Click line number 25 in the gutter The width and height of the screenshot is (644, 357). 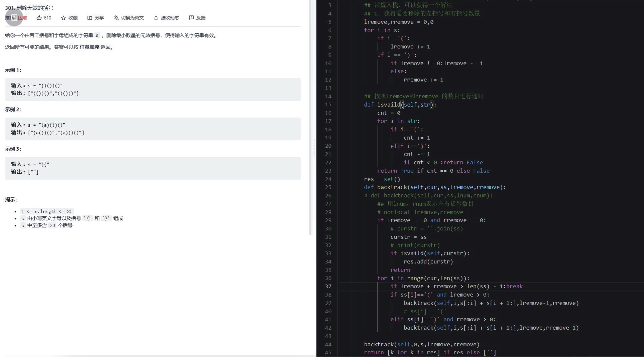click(x=328, y=187)
